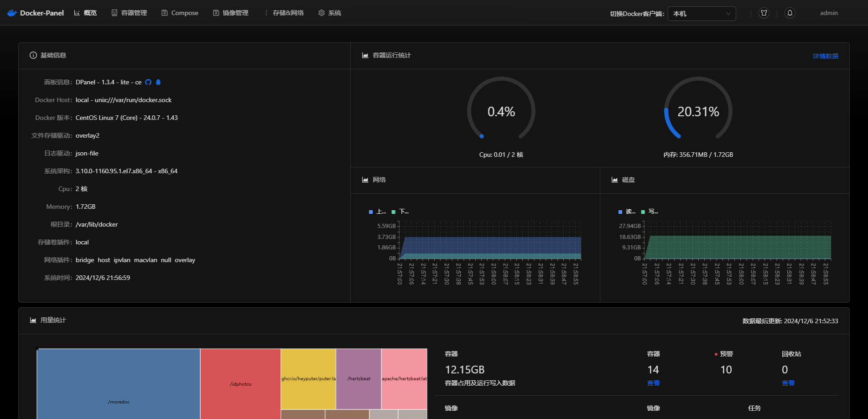Toggle the 上... upload legend

(x=378, y=212)
